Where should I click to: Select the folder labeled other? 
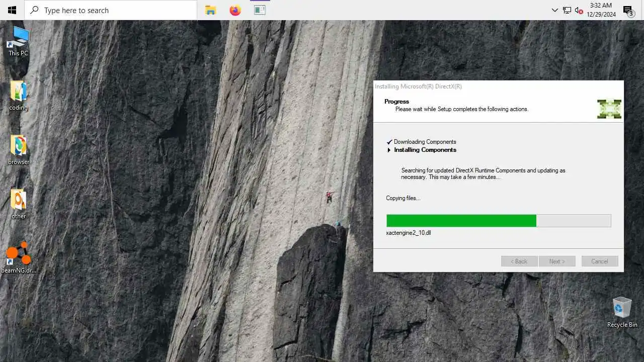[x=19, y=204]
